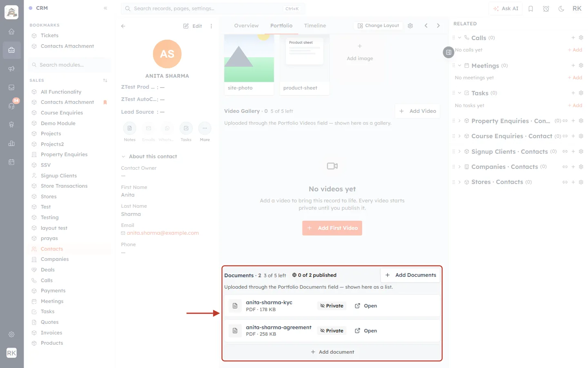Open the alarm reminders icon
Viewport: 588px width, 368px height.
point(546,9)
